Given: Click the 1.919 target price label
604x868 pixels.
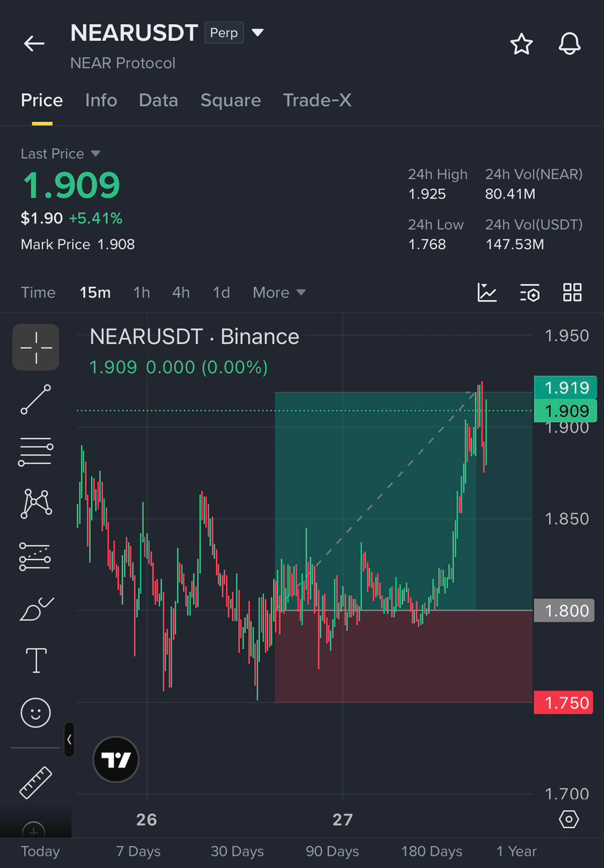Looking at the screenshot, I should (565, 388).
